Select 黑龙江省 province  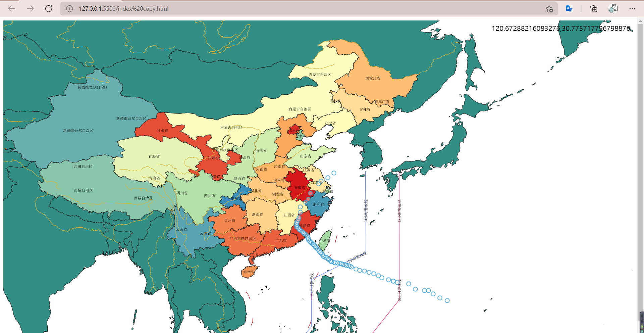tap(372, 78)
